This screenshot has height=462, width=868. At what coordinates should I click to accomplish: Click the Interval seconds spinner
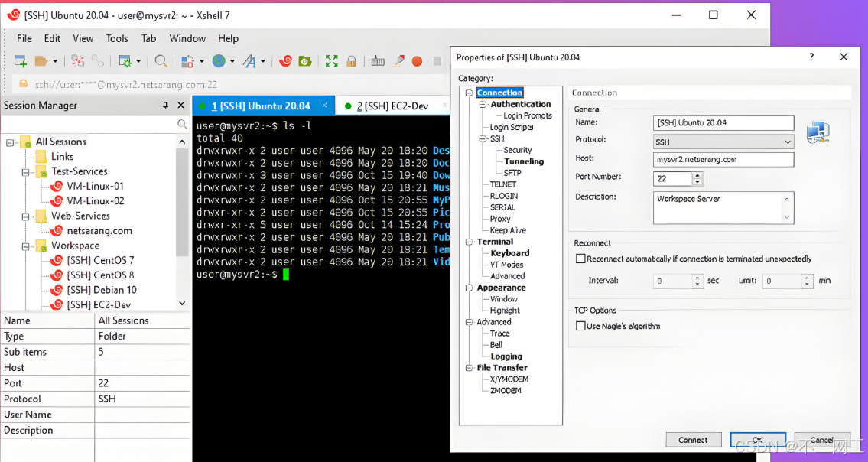(x=697, y=281)
